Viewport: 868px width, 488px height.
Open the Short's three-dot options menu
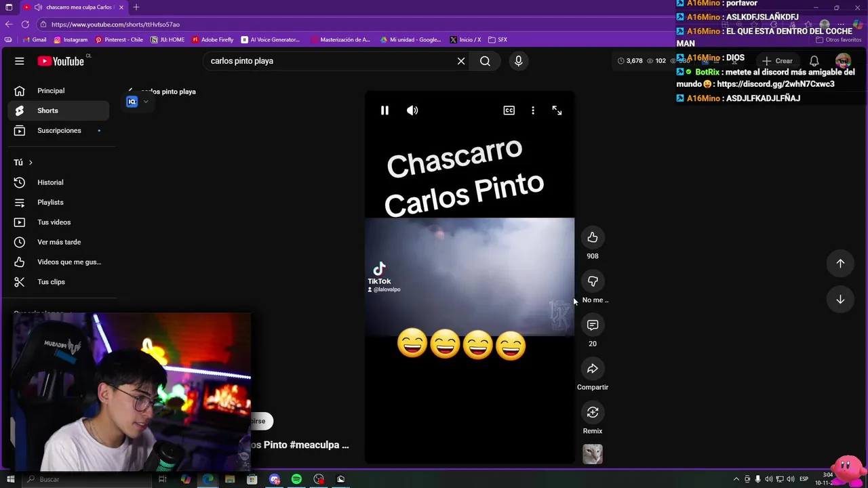coord(533,110)
